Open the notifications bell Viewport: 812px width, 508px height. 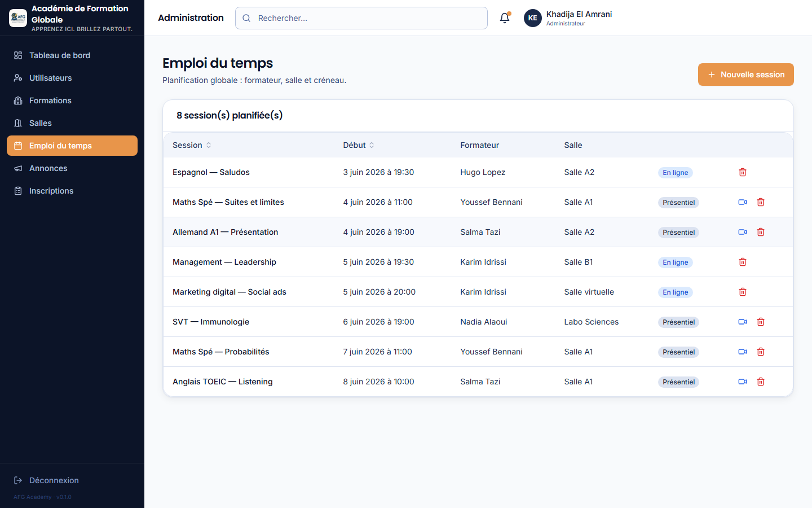(505, 18)
